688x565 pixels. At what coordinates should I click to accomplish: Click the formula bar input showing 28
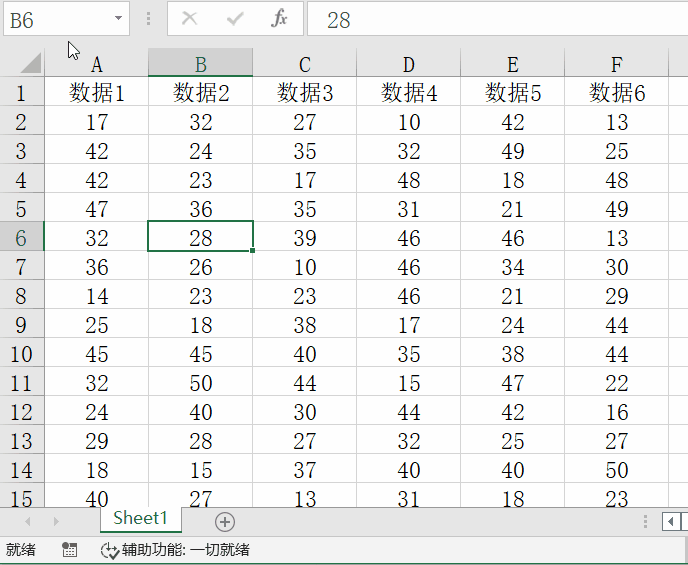498,19
